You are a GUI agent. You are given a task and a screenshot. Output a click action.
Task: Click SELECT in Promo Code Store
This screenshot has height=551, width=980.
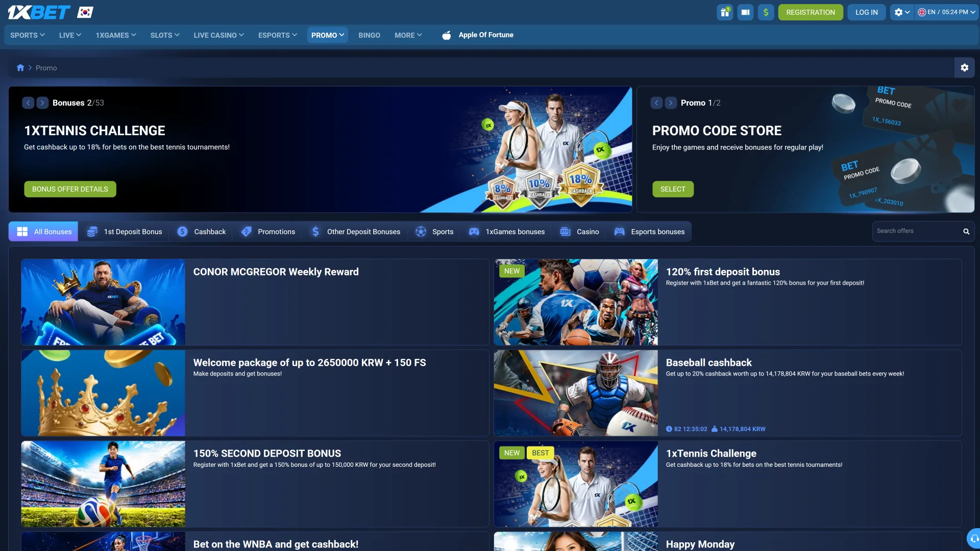tap(673, 189)
